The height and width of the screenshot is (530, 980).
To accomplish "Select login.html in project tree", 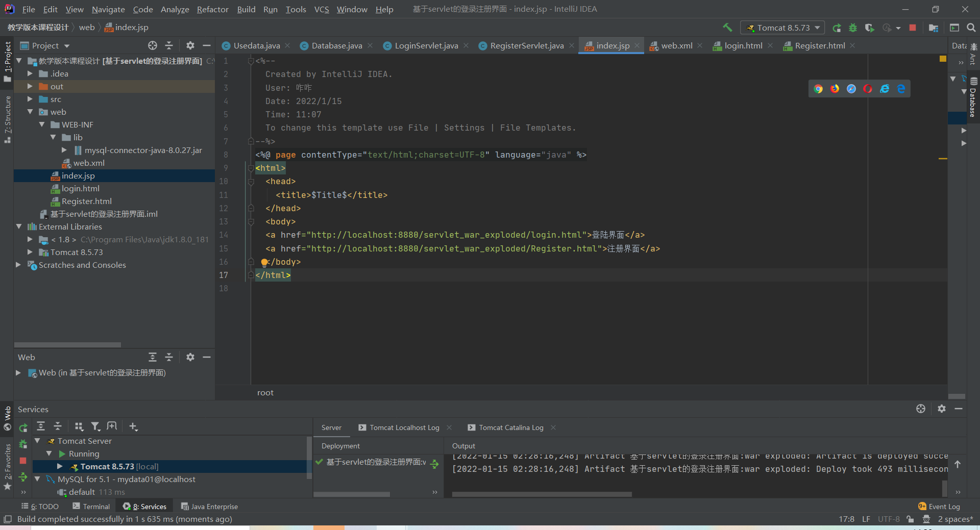I will point(81,188).
